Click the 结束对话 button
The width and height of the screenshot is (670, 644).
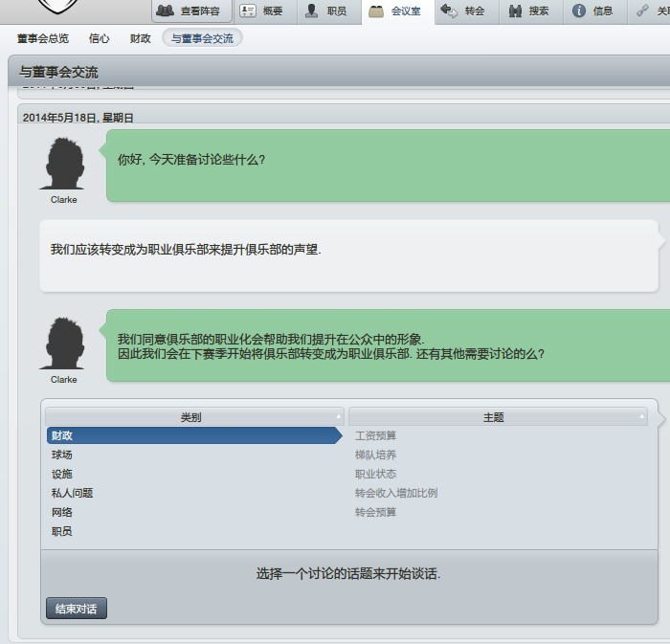click(x=77, y=609)
